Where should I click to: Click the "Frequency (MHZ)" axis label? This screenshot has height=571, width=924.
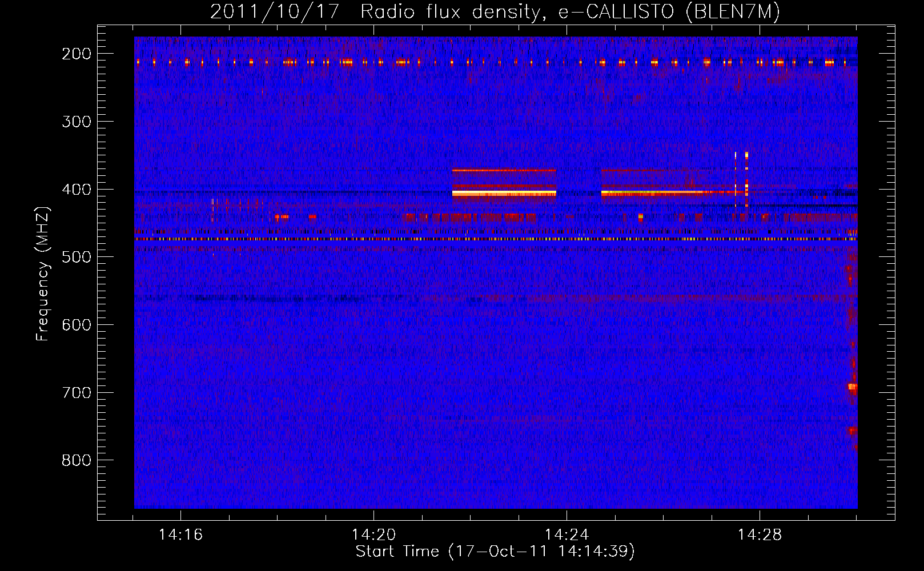pos(43,274)
